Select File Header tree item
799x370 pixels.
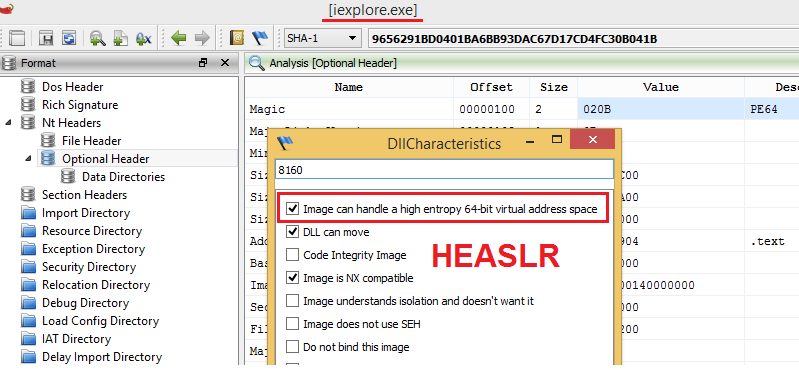pos(92,141)
